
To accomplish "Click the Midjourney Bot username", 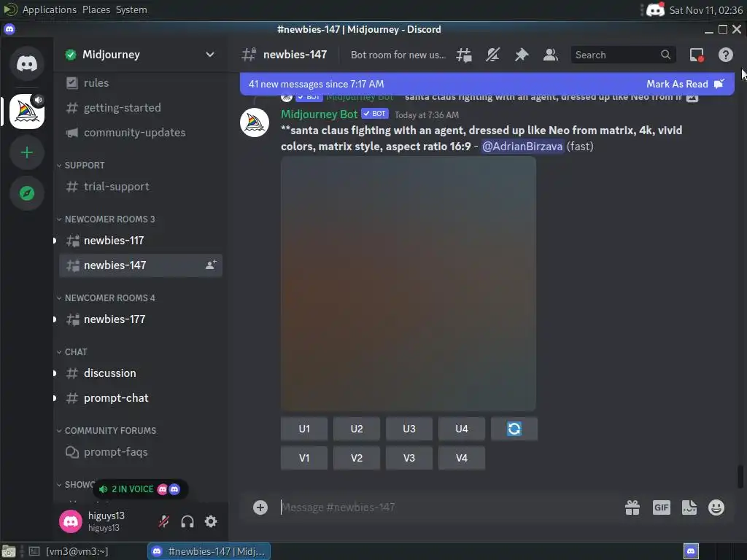I will [319, 114].
